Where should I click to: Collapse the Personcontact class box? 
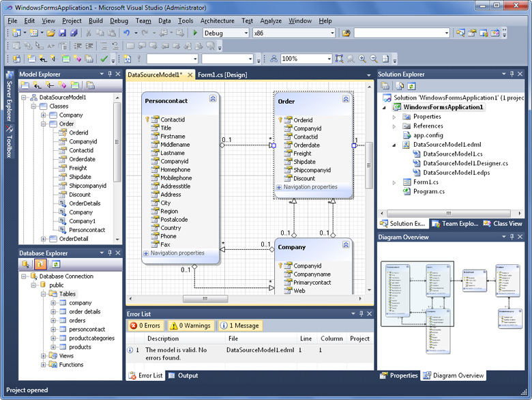point(213,99)
